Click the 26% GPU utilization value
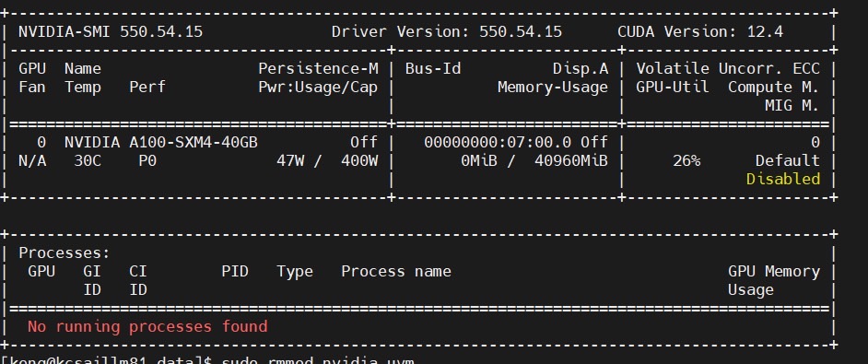868x364 pixels. pos(686,160)
